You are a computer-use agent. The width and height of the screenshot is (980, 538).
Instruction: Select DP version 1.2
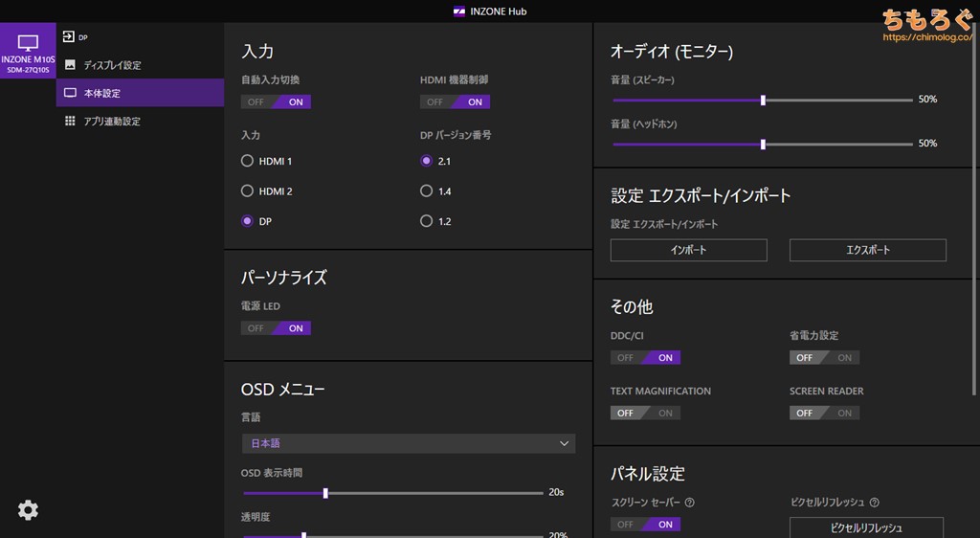pos(426,220)
